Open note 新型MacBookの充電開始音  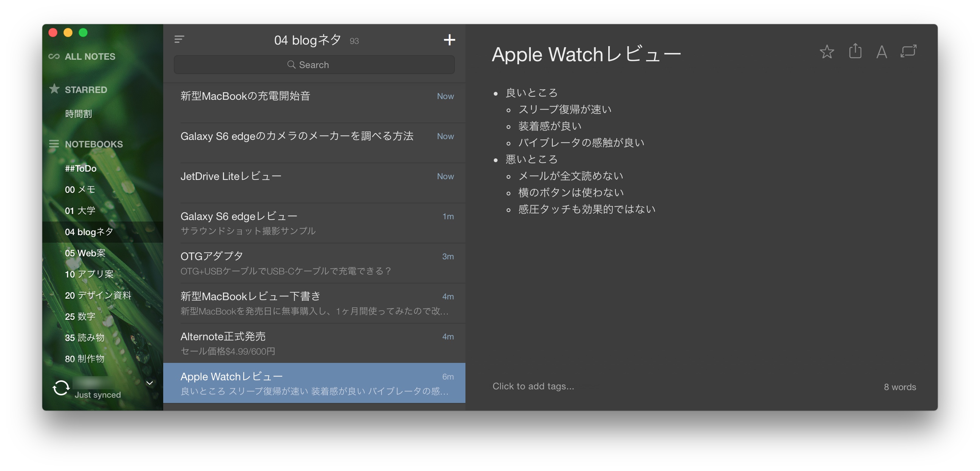314,103
